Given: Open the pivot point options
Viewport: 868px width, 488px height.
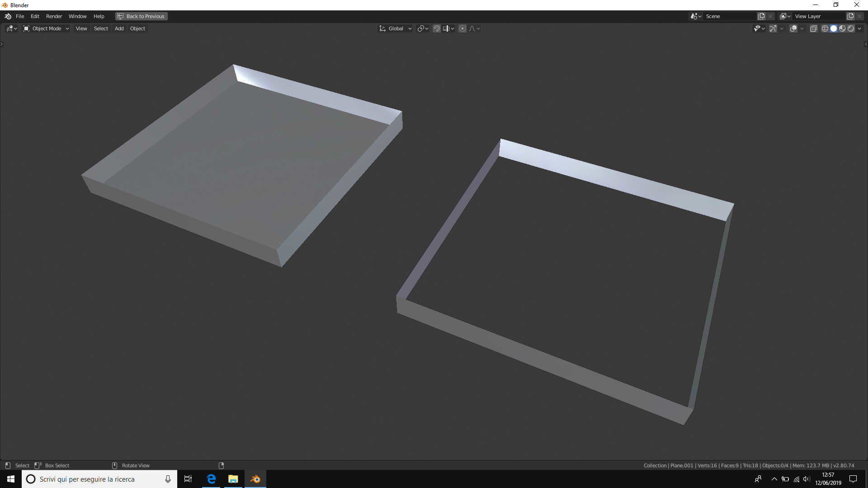Looking at the screenshot, I should pyautogui.click(x=423, y=28).
